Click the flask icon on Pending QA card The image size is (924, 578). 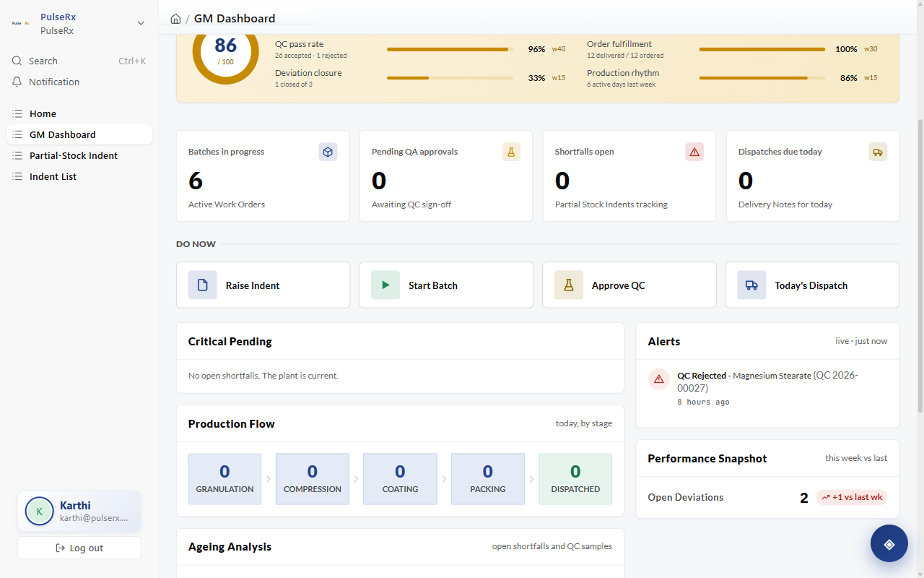(511, 152)
